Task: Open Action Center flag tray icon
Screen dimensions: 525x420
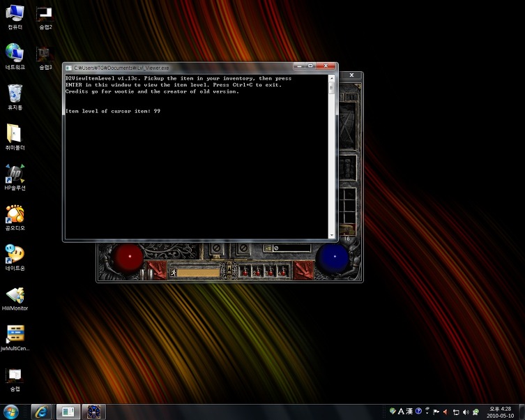Action: (x=436, y=412)
